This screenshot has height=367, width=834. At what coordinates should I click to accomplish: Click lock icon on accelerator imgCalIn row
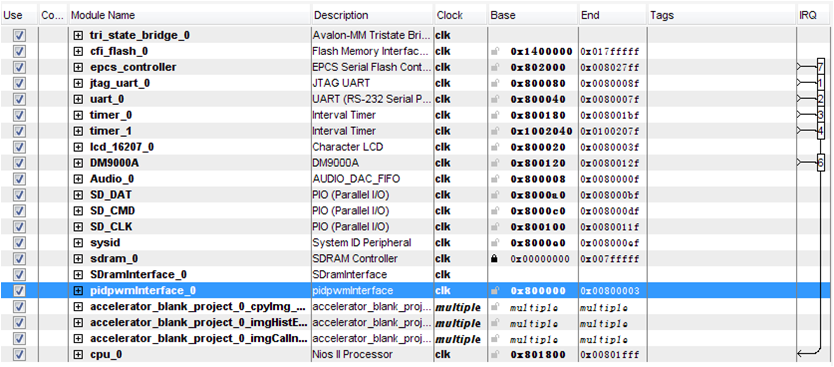495,339
